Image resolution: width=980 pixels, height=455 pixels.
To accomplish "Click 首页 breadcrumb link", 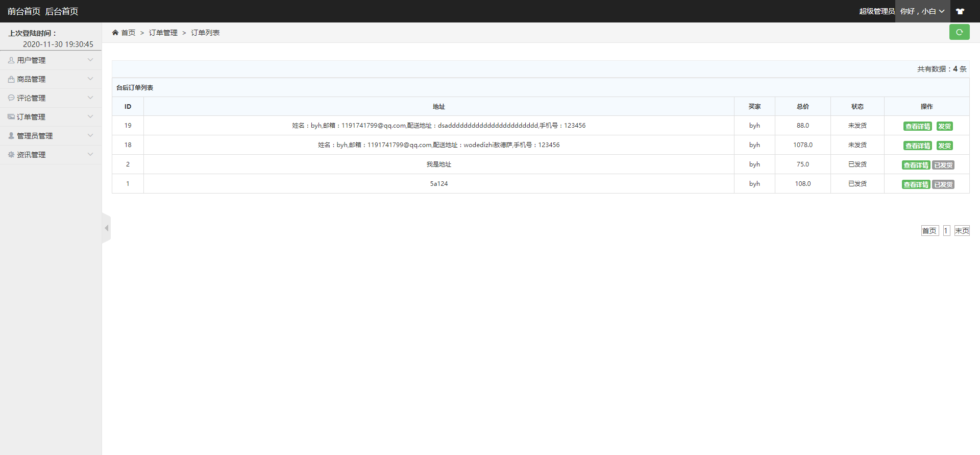I will click(x=128, y=33).
